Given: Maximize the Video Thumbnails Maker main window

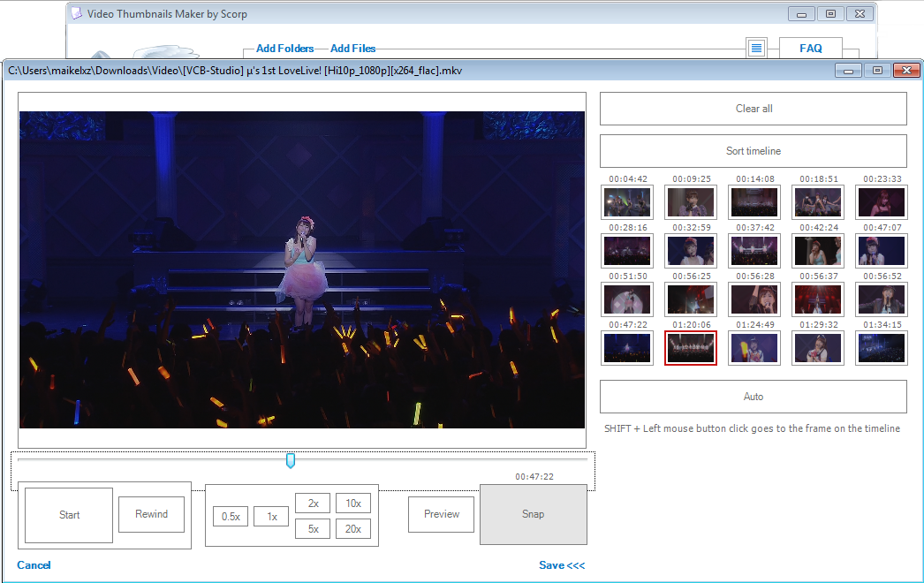Looking at the screenshot, I should point(830,13).
